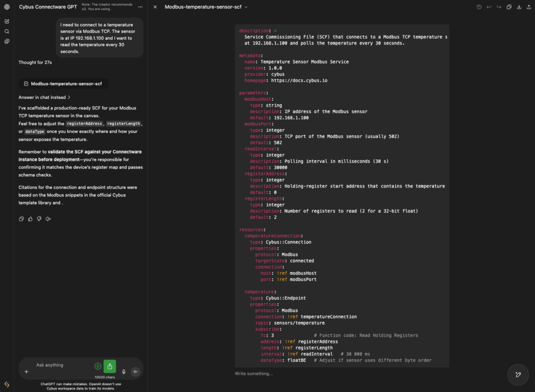Click the 'description: >' first code line
This screenshot has height=392, width=535.
coord(258,31)
